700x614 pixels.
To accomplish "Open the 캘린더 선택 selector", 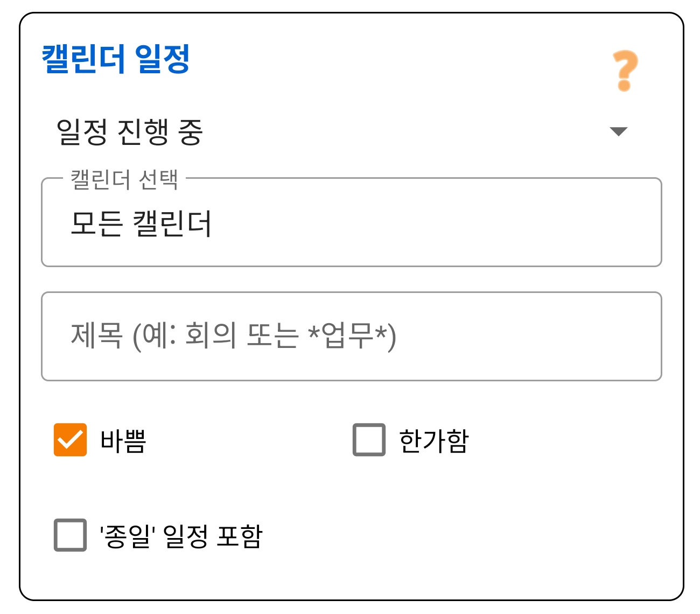I will [x=350, y=222].
